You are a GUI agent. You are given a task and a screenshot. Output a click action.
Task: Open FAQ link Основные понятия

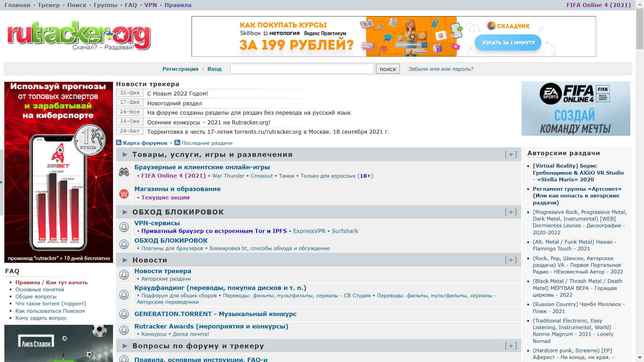[40, 290]
